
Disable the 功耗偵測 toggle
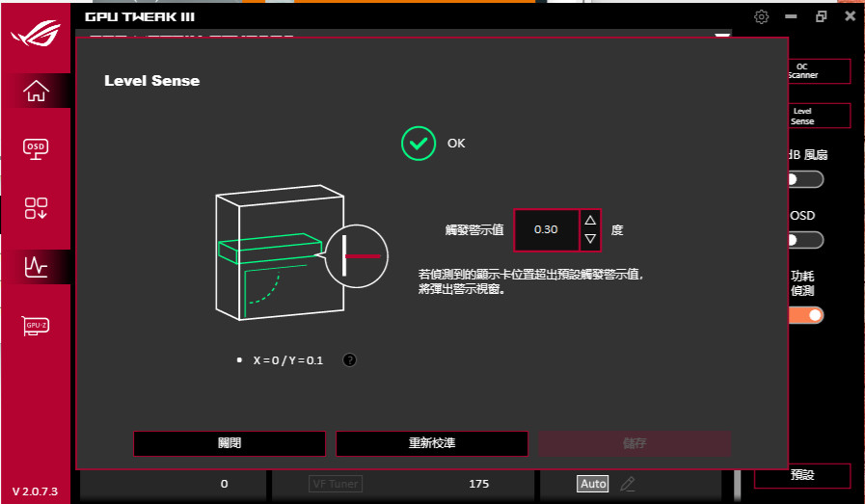804,315
